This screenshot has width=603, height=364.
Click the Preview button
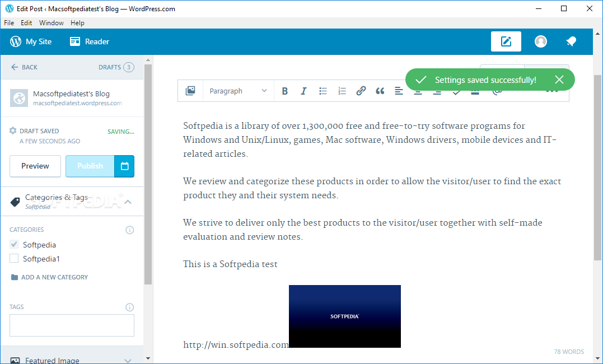pyautogui.click(x=35, y=166)
